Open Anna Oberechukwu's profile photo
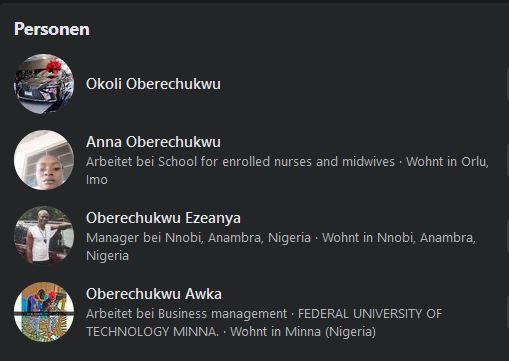The height and width of the screenshot is (361, 509). [x=44, y=160]
